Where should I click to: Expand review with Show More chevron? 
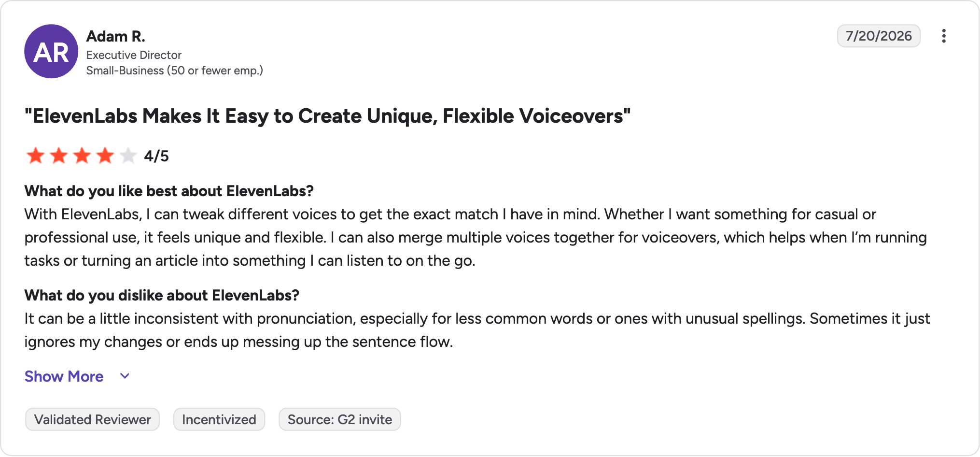(125, 376)
